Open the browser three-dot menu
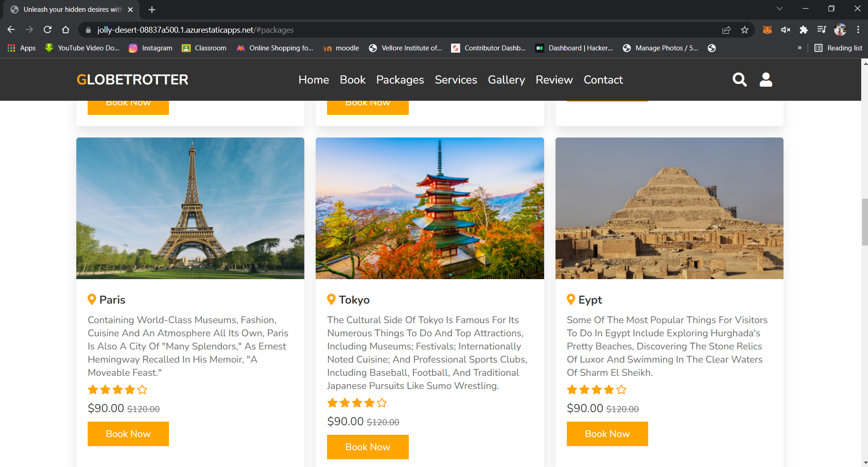The image size is (868, 467). click(858, 29)
